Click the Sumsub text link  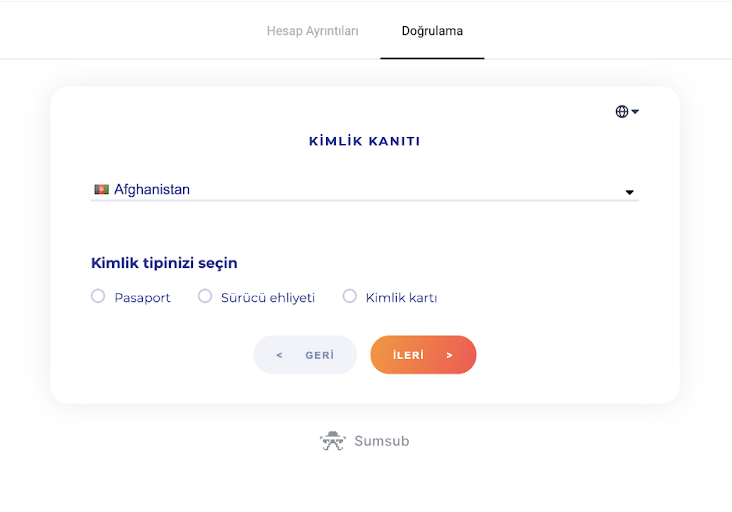tap(381, 441)
